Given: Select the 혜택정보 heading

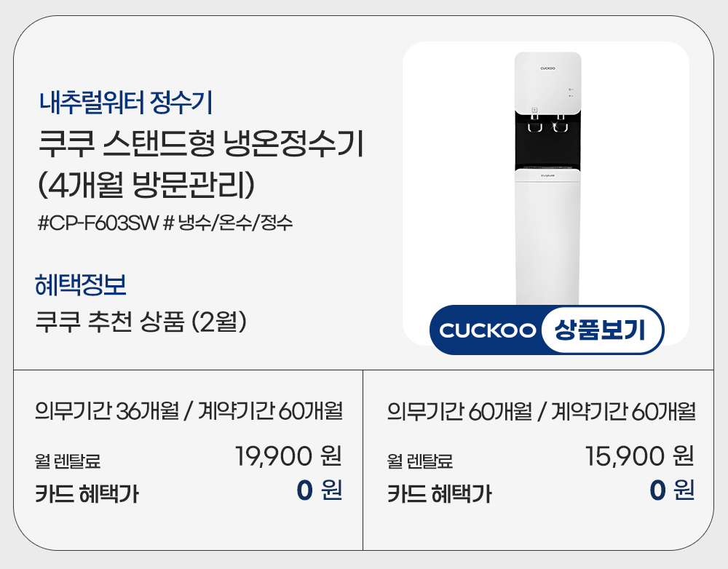Looking at the screenshot, I should click(x=81, y=284).
